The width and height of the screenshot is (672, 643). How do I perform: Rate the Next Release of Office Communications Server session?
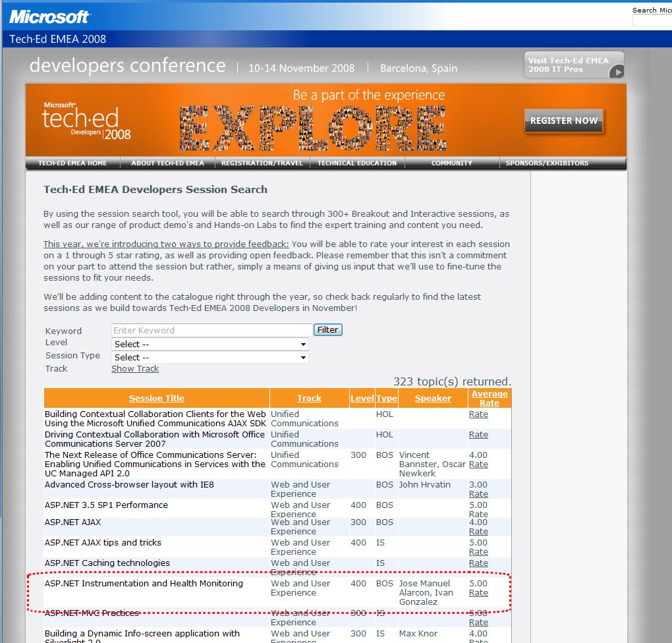[478, 464]
